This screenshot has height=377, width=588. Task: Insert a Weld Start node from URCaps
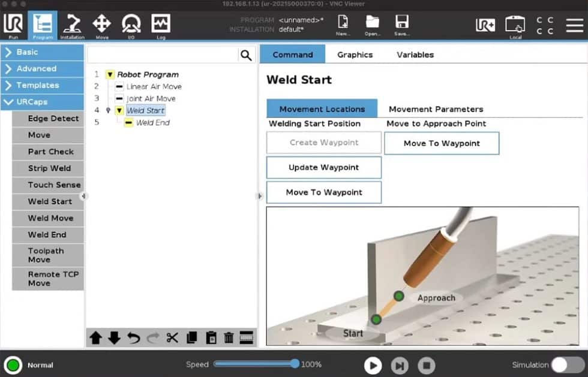[x=48, y=201]
